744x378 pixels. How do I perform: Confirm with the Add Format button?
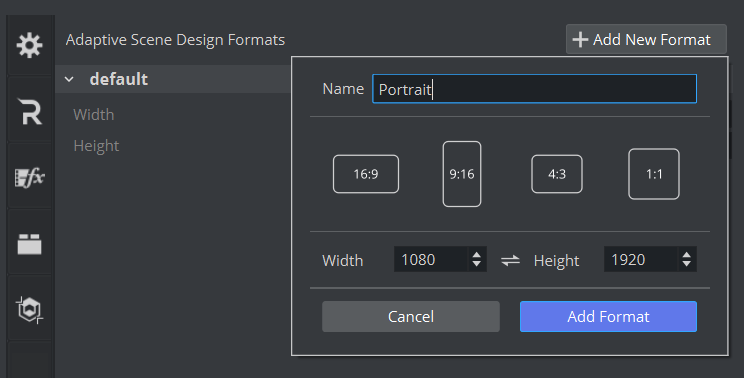[x=608, y=316]
